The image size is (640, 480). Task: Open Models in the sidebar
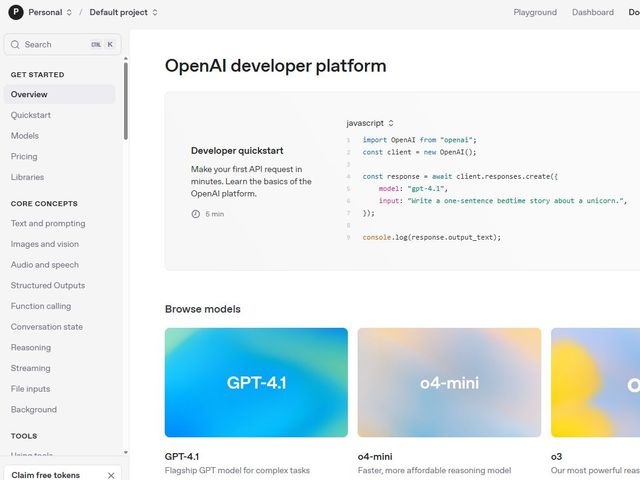[25, 136]
